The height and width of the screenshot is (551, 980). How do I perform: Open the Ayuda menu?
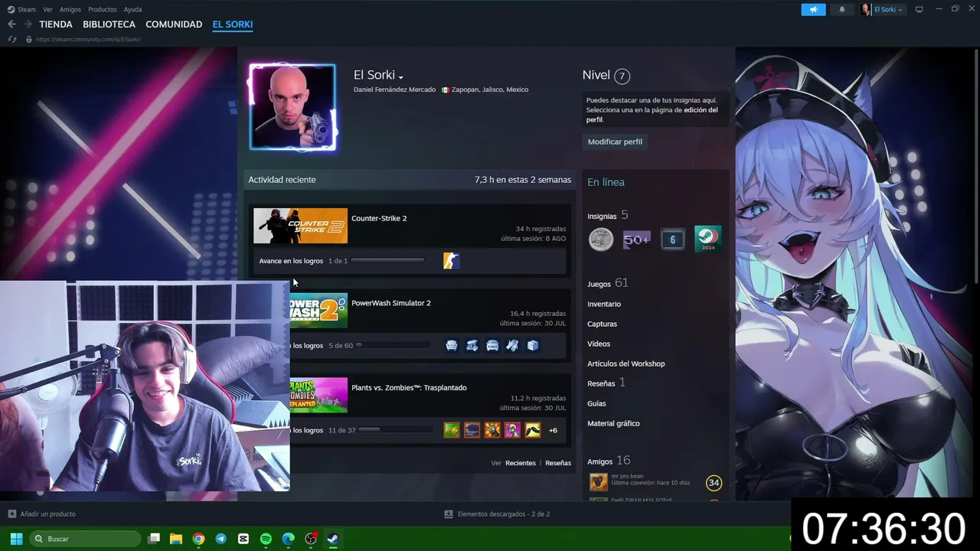coord(132,9)
